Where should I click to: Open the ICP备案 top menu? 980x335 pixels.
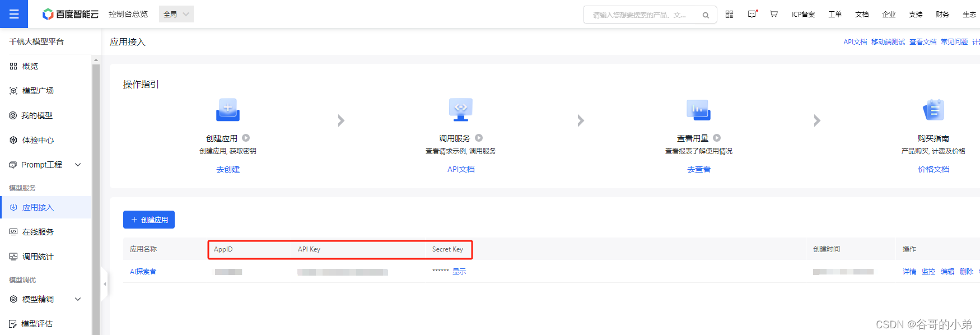[x=803, y=15]
